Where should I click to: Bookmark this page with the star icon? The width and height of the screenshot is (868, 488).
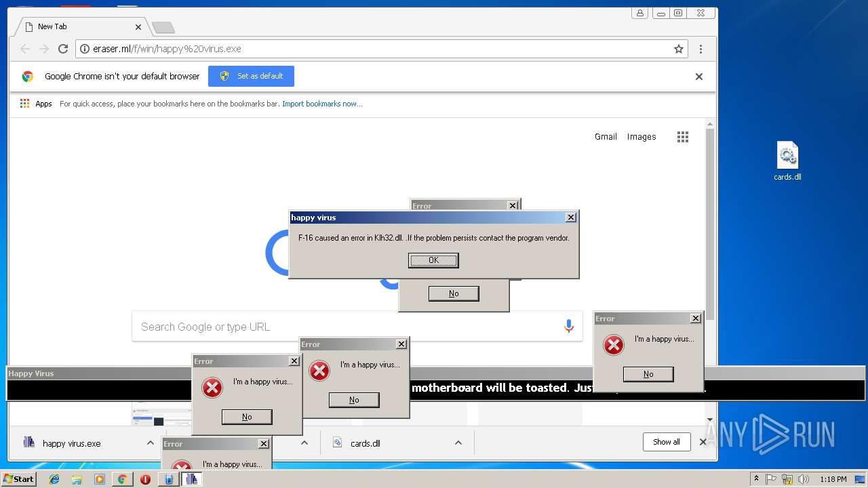click(678, 49)
